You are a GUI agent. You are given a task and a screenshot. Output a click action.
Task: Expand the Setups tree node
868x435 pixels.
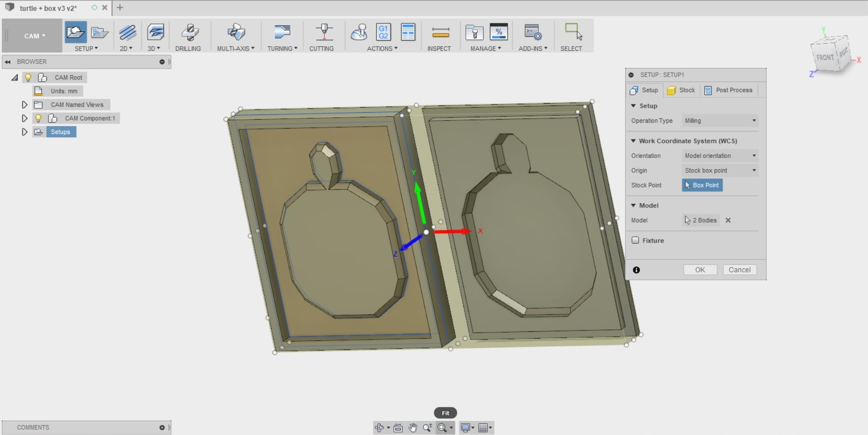[x=24, y=132]
